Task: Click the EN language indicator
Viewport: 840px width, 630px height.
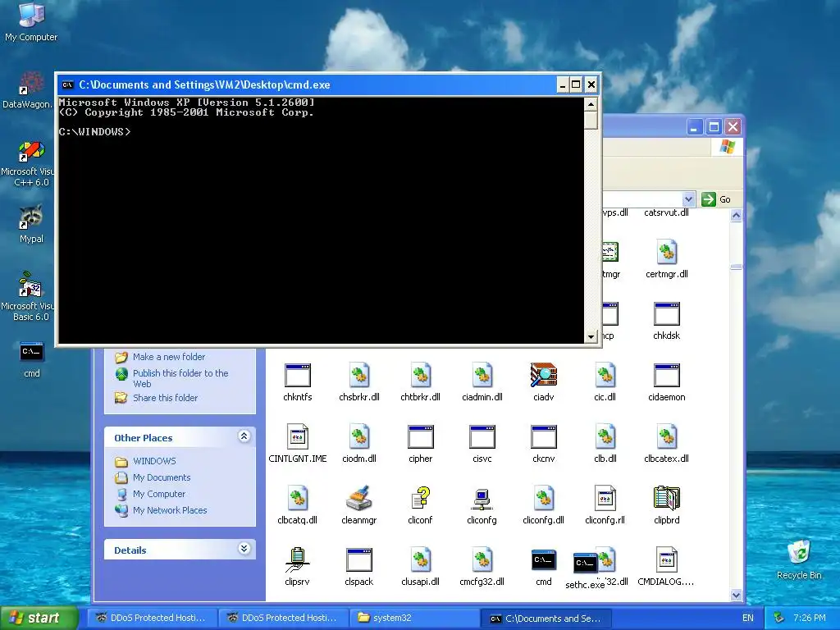Action: click(x=748, y=619)
